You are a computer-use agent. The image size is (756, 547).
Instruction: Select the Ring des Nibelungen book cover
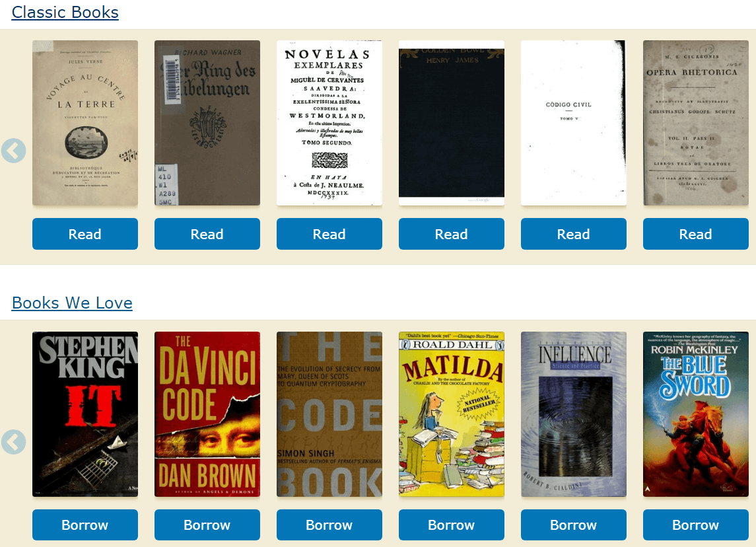(x=207, y=123)
